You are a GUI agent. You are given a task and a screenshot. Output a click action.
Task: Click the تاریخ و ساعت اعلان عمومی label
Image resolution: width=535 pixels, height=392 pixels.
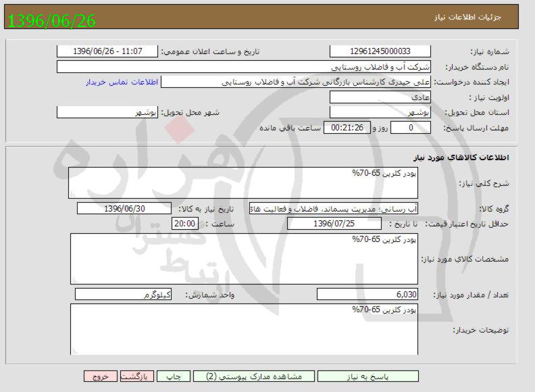click(x=210, y=51)
